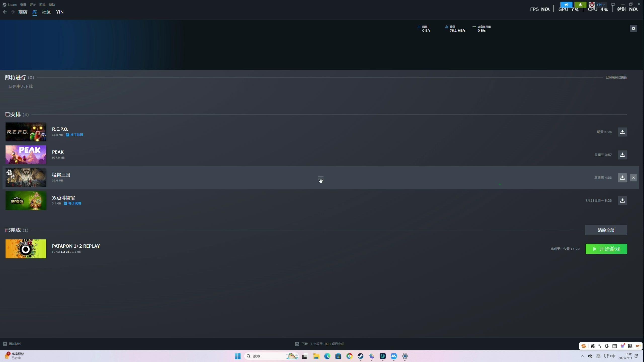This screenshot has height=362, width=644.
Task: Click the PATAPON 1+2 REPLAY thumbnail
Action: (26, 249)
